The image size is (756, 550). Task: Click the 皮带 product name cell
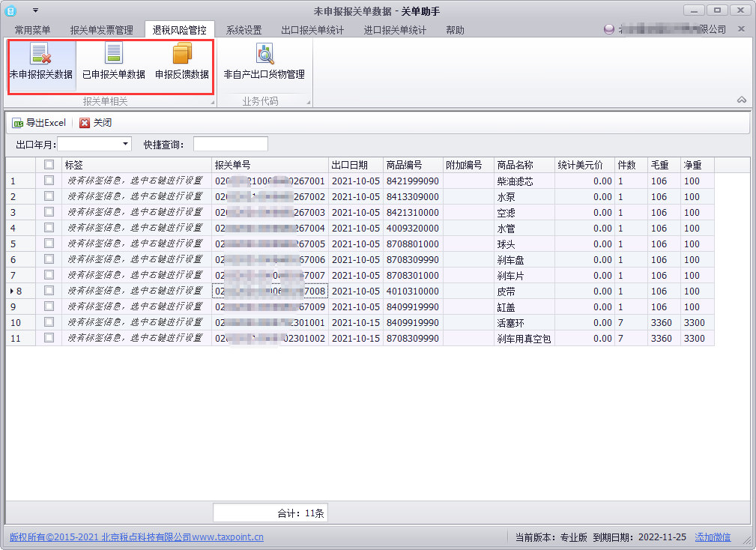click(524, 291)
